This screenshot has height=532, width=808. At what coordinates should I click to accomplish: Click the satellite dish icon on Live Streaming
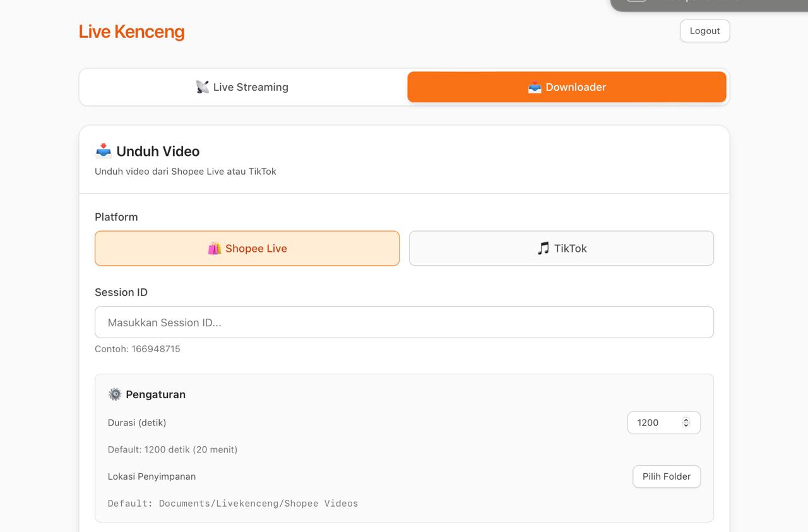pyautogui.click(x=202, y=87)
